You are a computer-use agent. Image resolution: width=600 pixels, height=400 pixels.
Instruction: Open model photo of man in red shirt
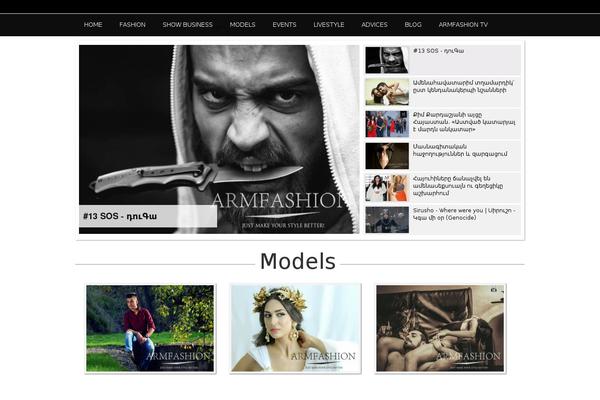pos(150,328)
